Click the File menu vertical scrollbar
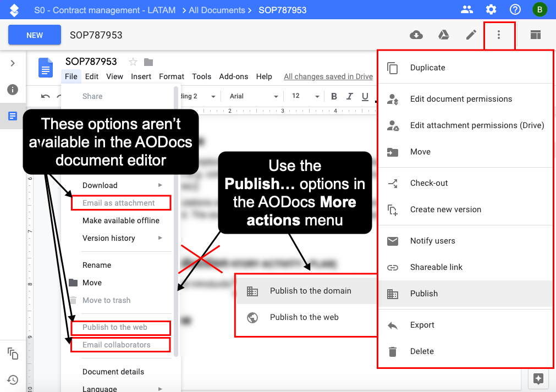Image resolution: width=556 pixels, height=392 pixels. point(176,222)
